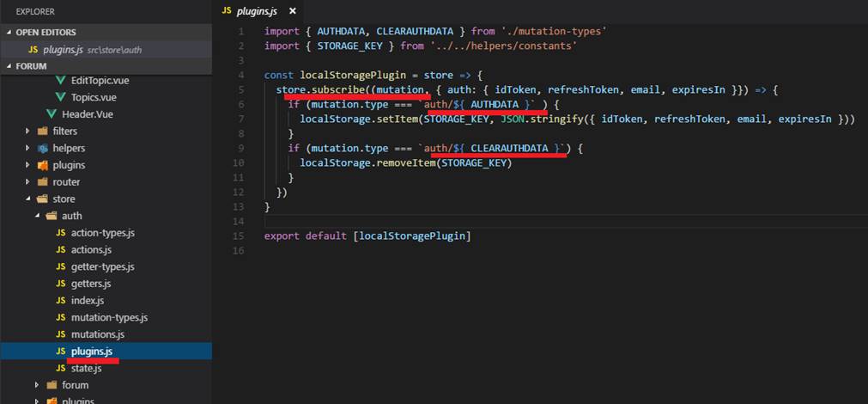Viewport: 868px width, 404px height.
Task: Click JS icon beside getter-types.js
Action: click(61, 267)
